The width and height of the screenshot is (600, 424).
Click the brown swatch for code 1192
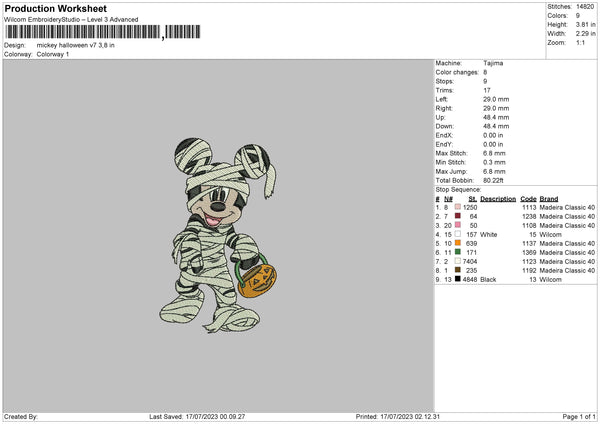coord(458,270)
